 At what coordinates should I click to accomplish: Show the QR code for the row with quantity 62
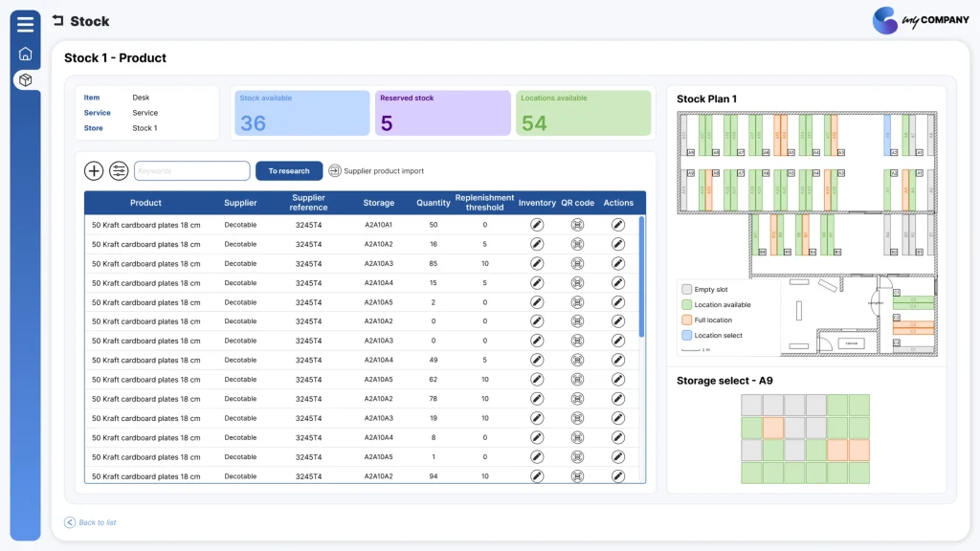pyautogui.click(x=577, y=379)
